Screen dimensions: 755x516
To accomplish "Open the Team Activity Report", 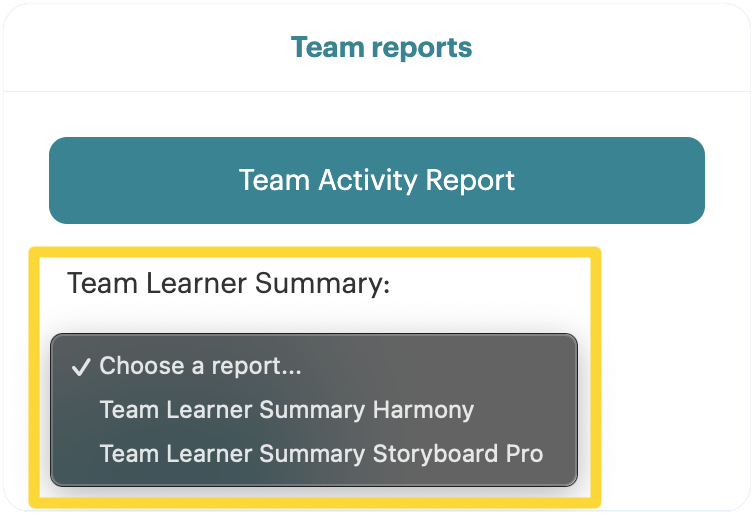I will coord(377,181).
